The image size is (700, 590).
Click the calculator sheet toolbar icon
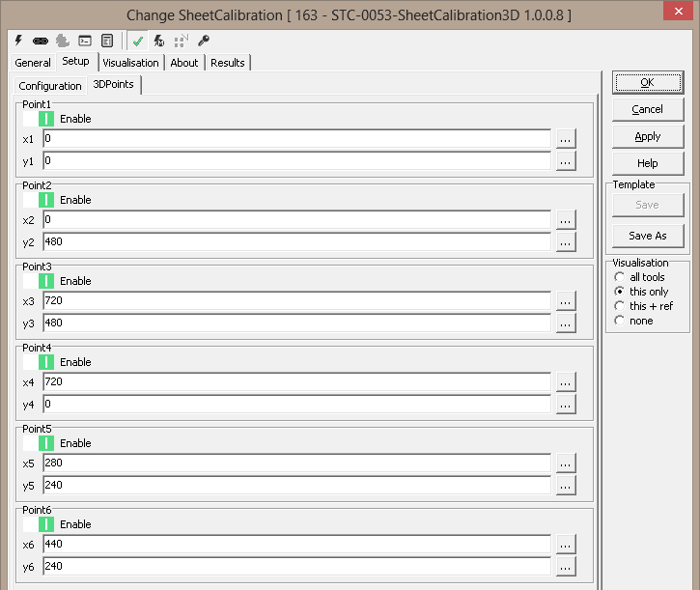[106, 41]
